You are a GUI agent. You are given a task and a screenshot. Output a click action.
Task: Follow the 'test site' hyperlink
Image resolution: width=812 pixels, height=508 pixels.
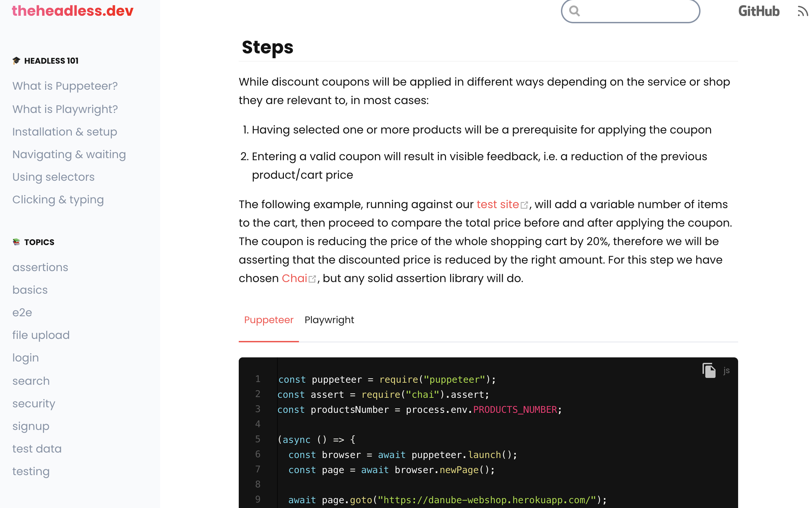coord(498,204)
